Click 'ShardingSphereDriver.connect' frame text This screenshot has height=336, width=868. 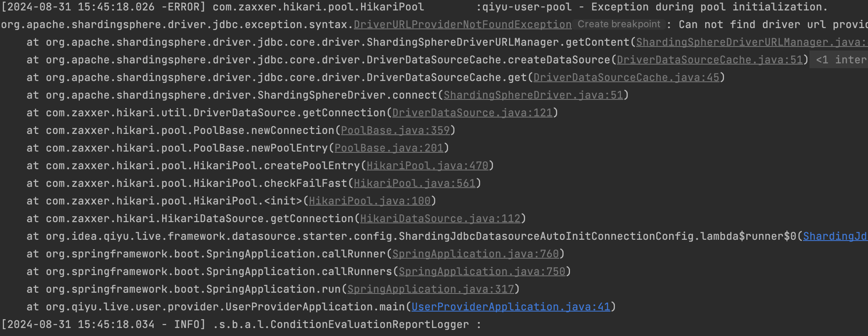coord(347,95)
